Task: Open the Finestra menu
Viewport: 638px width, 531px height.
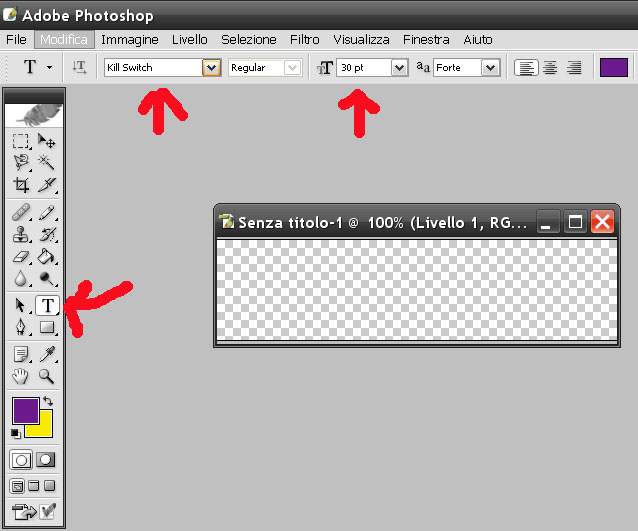Action: point(426,39)
